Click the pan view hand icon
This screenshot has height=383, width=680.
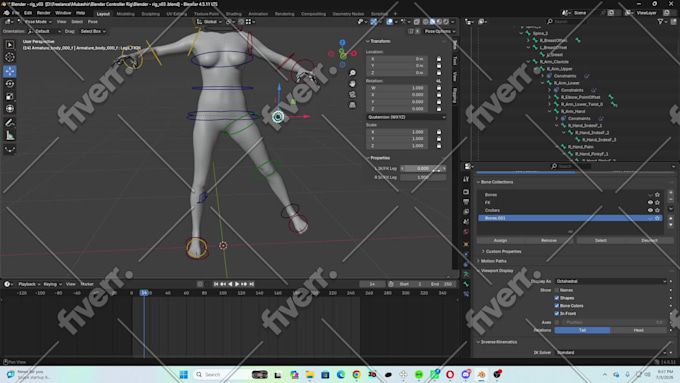click(x=353, y=83)
